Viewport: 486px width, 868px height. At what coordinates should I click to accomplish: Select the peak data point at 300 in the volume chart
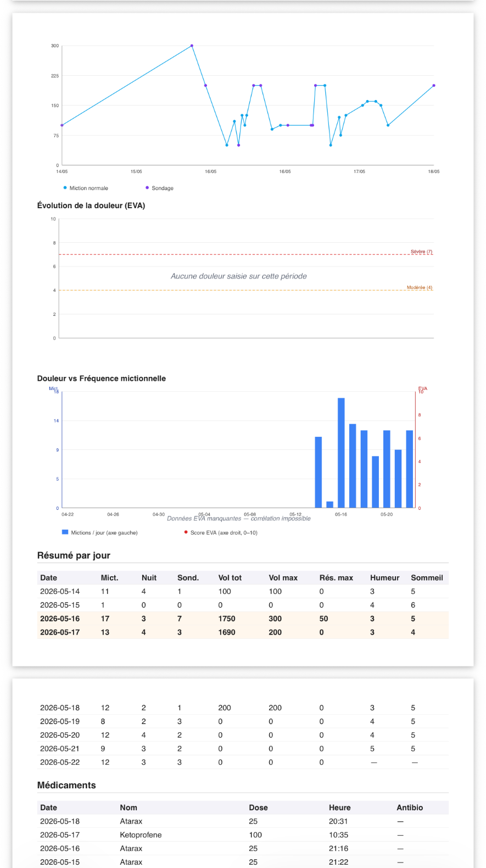tap(192, 46)
